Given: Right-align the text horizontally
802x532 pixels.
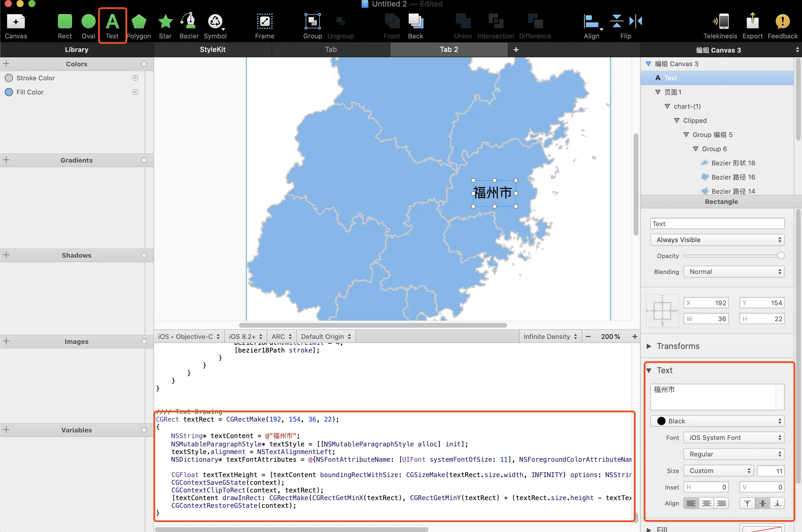Looking at the screenshot, I should 721,503.
